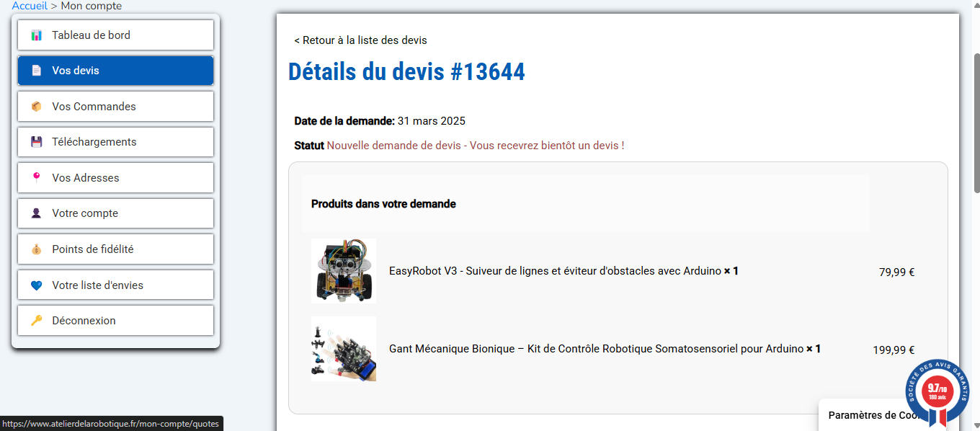Viewport: 980px width, 431px height.
Task: Click the floppy disk icon beside Téléchargements
Action: coord(36,142)
